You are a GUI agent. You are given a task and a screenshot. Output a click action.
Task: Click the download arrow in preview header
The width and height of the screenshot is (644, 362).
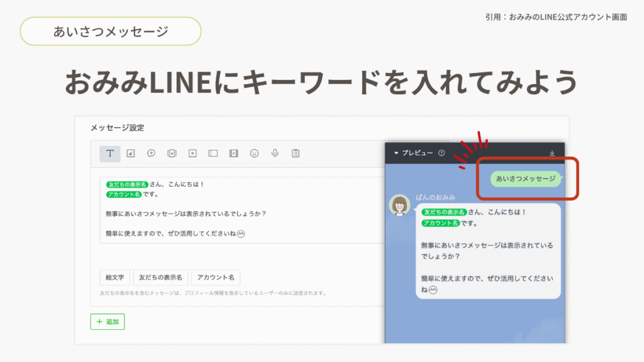552,153
